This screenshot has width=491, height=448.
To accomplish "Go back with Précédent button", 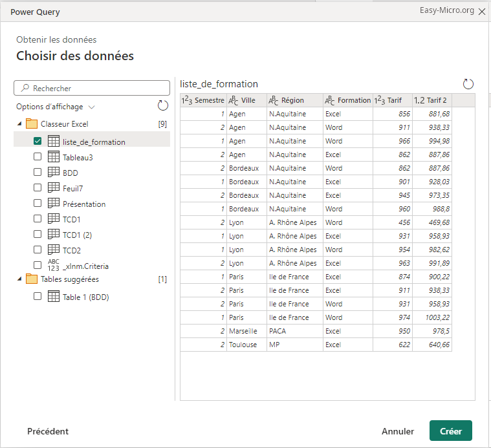I will point(48,431).
